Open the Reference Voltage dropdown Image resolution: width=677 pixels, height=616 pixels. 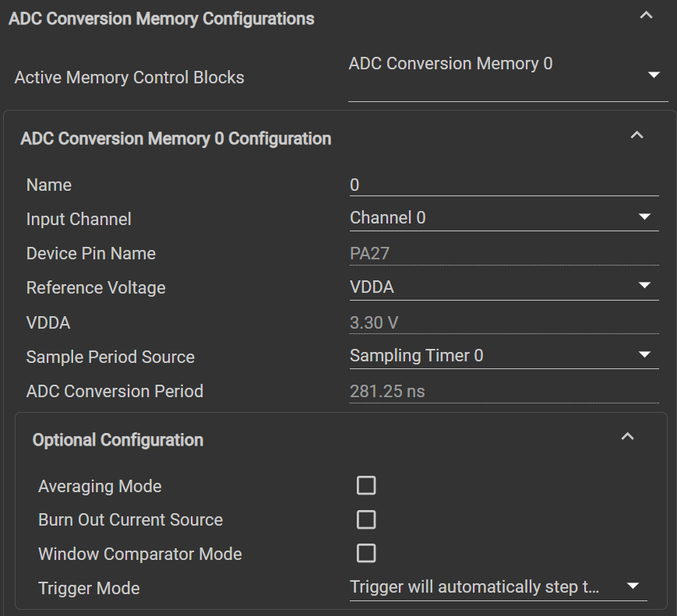click(644, 286)
